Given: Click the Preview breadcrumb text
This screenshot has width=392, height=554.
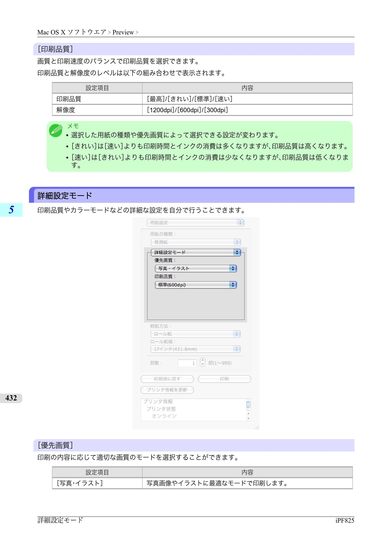Looking at the screenshot, I should pos(123,32).
